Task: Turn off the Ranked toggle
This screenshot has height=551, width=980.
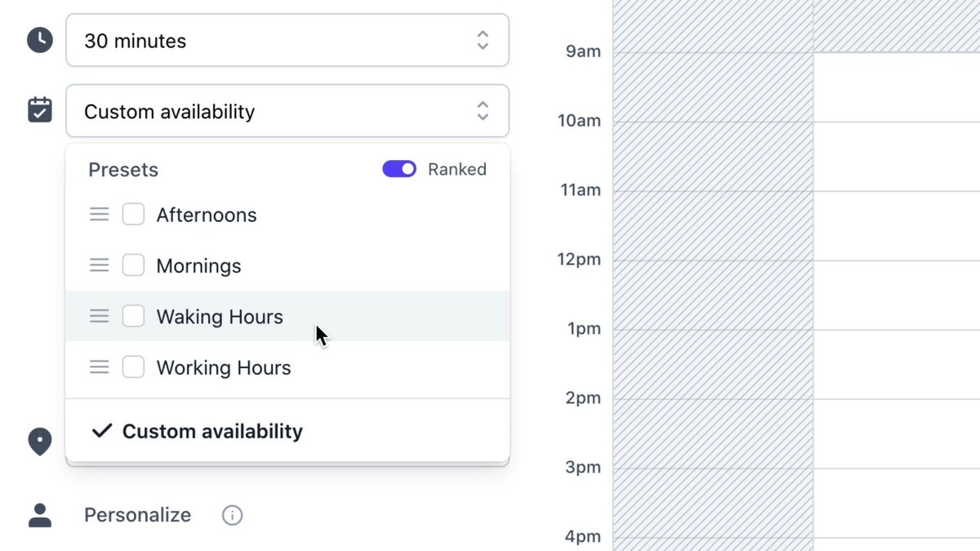Action: point(399,169)
